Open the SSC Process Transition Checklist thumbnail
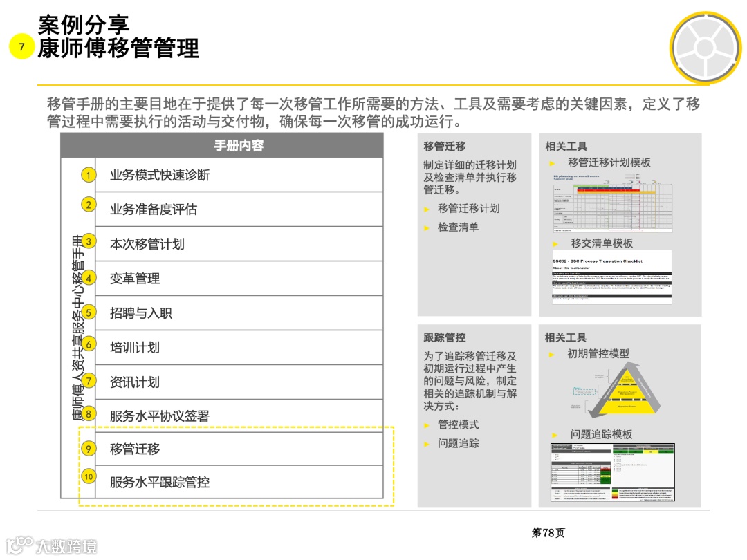 click(611, 277)
